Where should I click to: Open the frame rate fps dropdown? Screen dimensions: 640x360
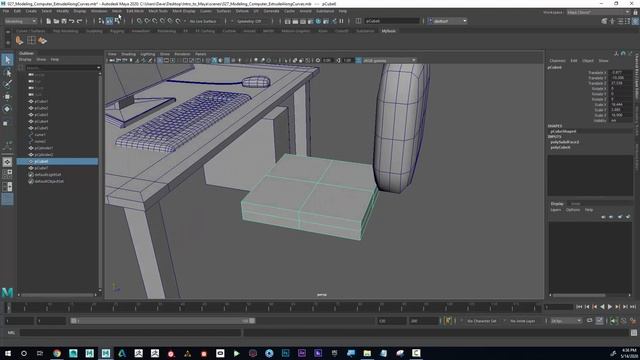(566, 321)
